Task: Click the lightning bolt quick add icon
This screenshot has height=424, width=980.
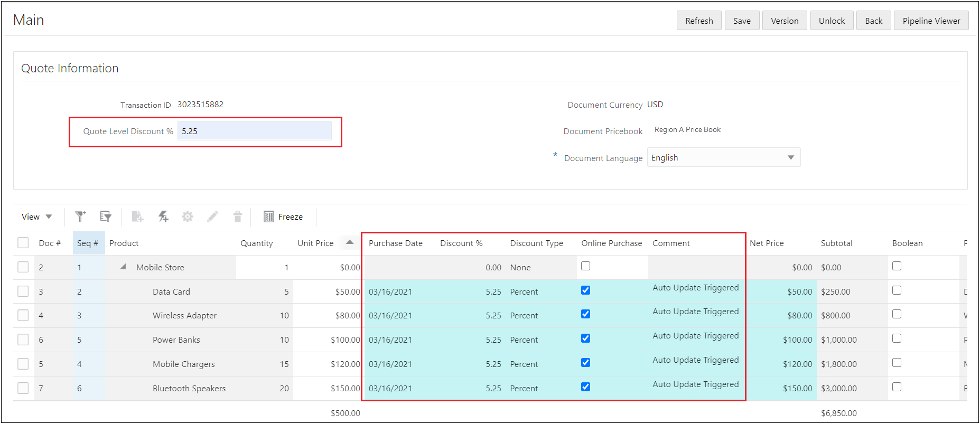Action: pyautogui.click(x=163, y=216)
